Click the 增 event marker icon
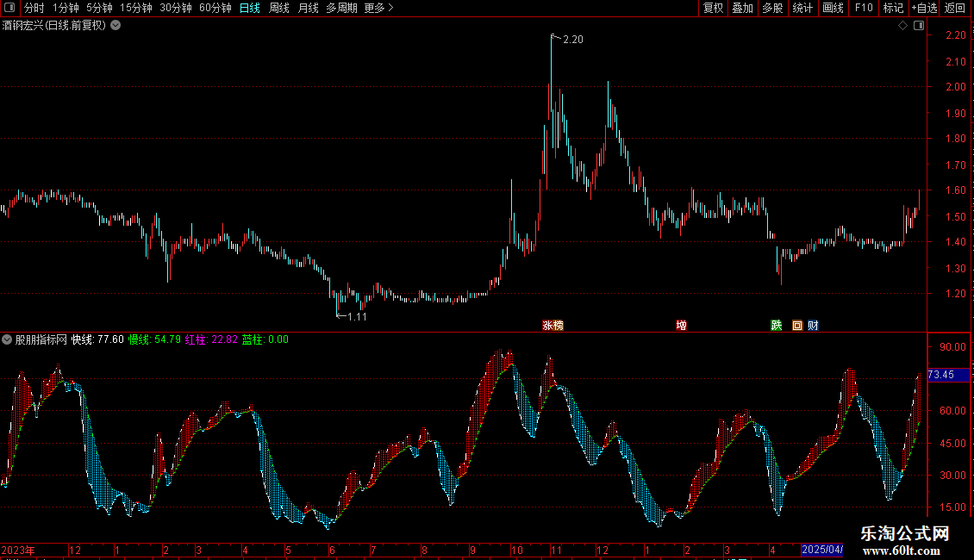The image size is (974, 560). tap(682, 326)
